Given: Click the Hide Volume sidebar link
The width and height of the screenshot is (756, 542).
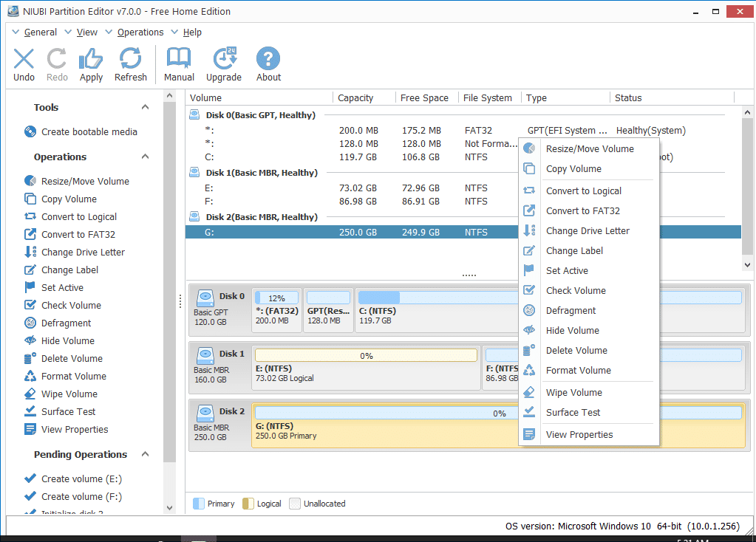Looking at the screenshot, I should 68,340.
